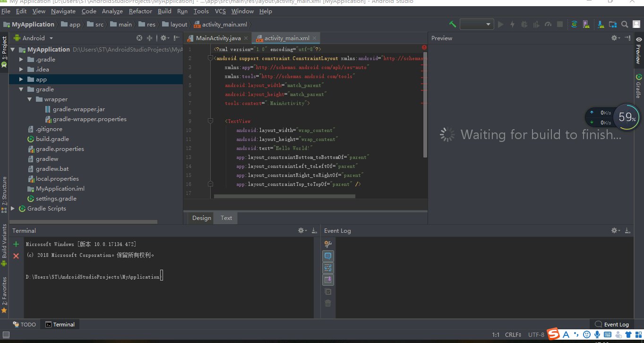Image resolution: width=644 pixels, height=343 pixels.
Task: Open the VCS menu
Action: 220,11
